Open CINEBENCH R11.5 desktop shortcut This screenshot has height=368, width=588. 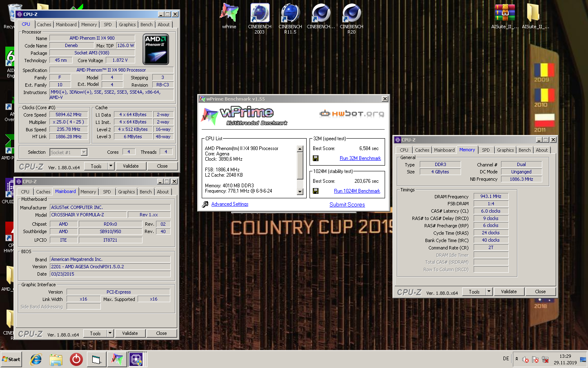290,18
